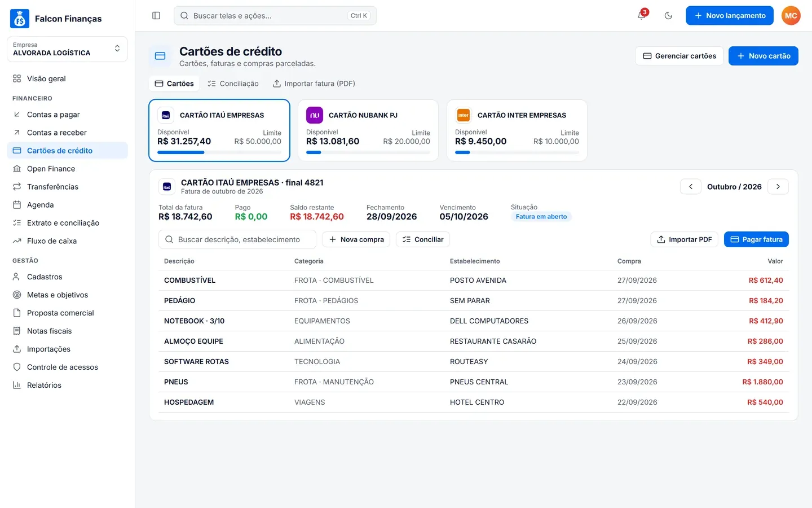Click Gerenciar cartões button
812x508 pixels.
(x=679, y=56)
